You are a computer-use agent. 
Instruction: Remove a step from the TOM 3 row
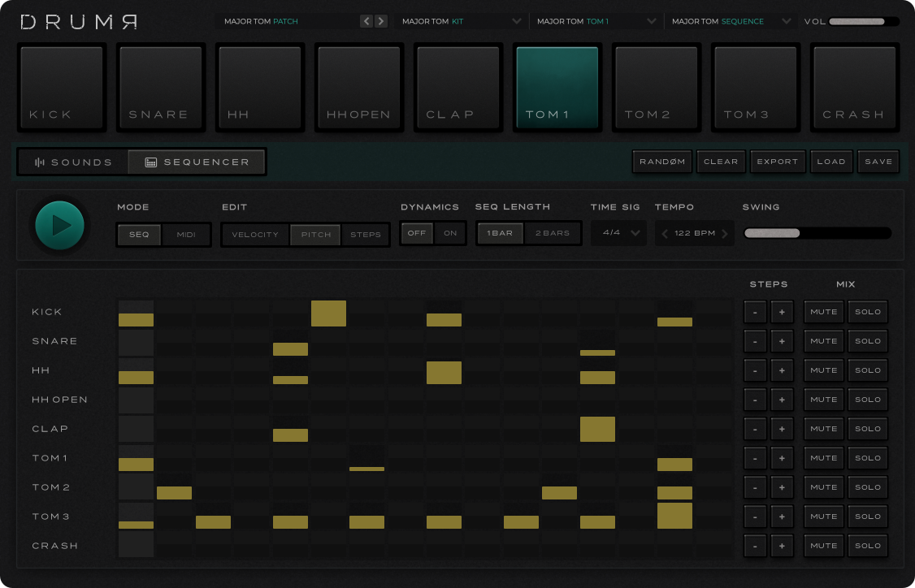(x=755, y=517)
